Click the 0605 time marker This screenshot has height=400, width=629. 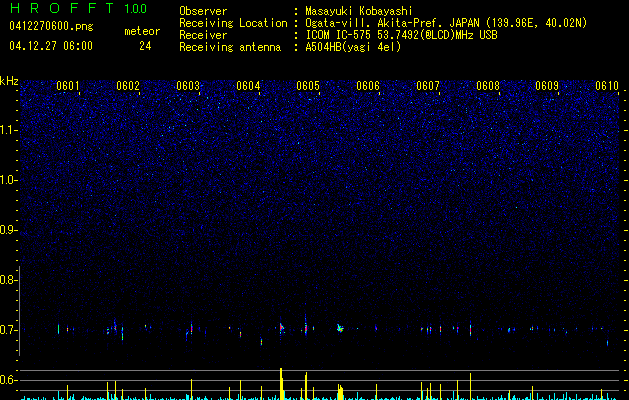click(x=308, y=86)
